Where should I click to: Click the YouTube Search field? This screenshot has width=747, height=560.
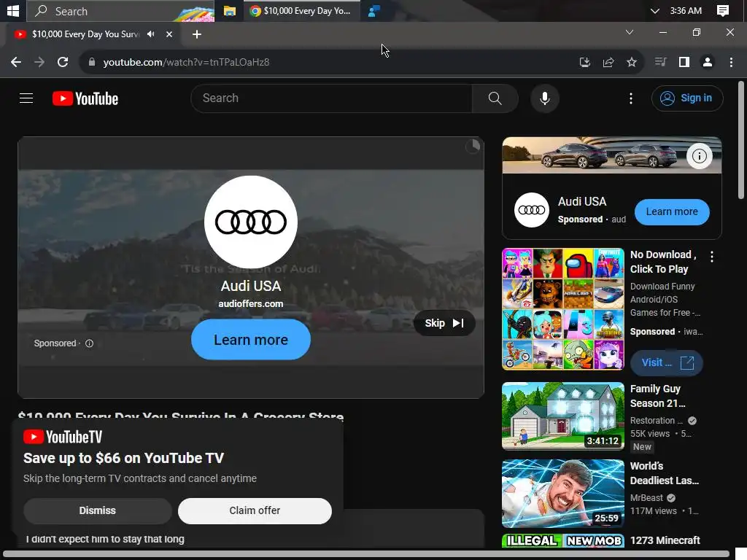pyautogui.click(x=332, y=98)
